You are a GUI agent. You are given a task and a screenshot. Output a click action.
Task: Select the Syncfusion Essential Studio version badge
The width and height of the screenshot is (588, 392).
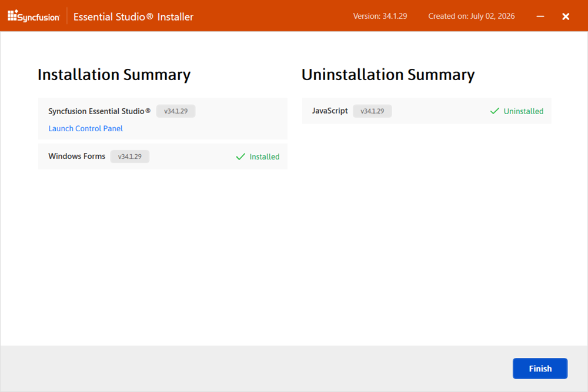pos(176,111)
